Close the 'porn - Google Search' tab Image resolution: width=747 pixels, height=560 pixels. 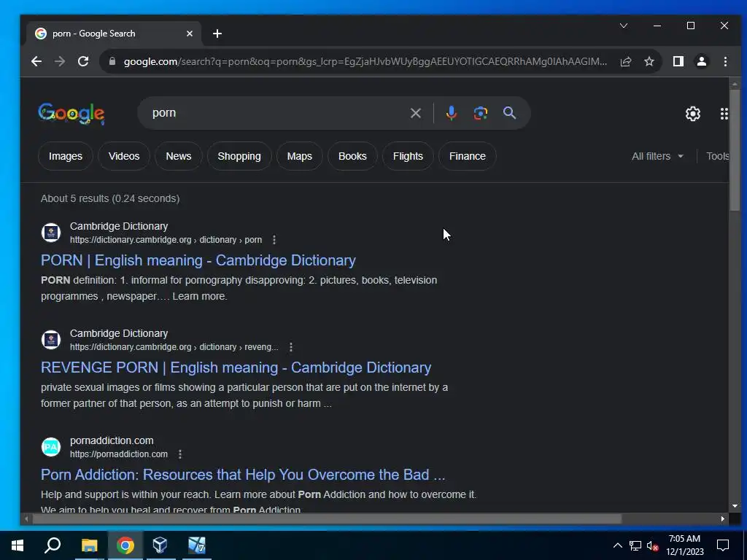tap(190, 34)
